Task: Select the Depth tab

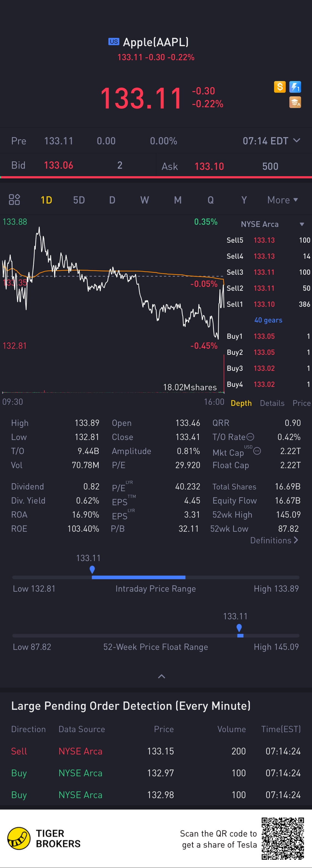Action: coord(241,403)
